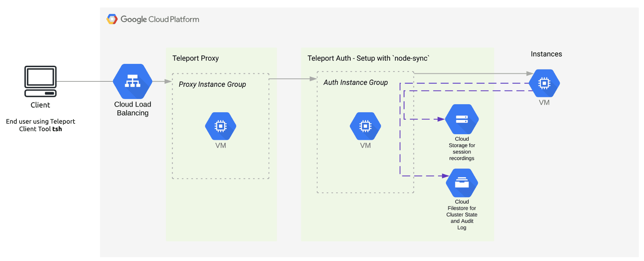Select the Cloud Filestore hexagon icon
Screen dimensions: 644x261
462,183
